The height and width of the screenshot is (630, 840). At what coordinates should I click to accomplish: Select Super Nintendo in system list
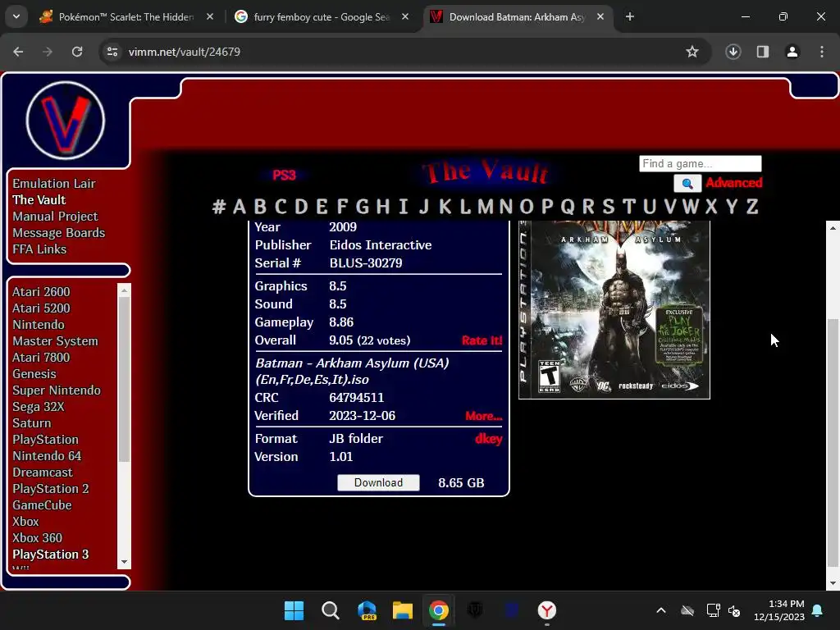[57, 390]
